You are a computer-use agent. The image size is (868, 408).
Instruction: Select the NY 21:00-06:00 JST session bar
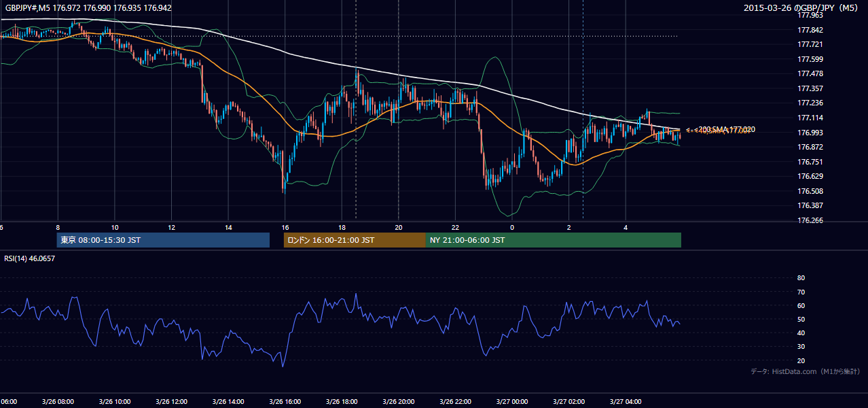point(554,240)
